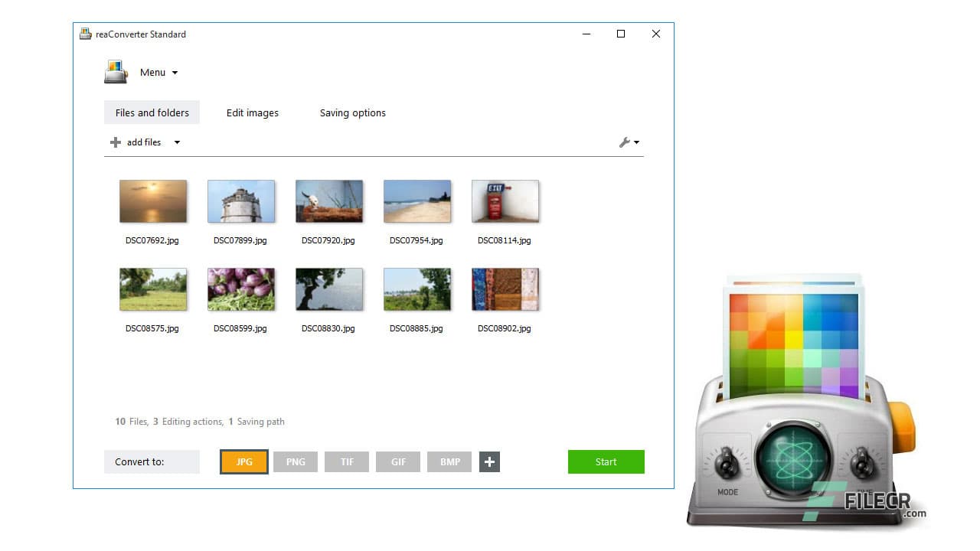The image size is (980, 551).
Task: Enable PNG as the output format
Action: (x=296, y=461)
